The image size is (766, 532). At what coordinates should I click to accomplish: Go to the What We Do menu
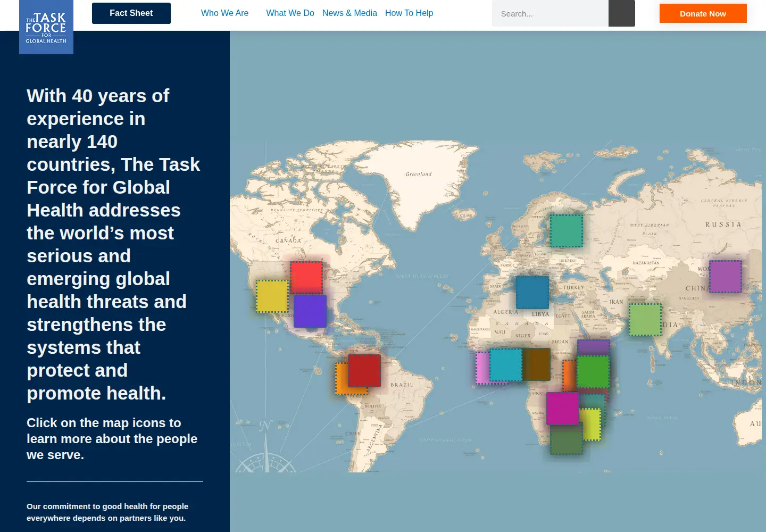coord(290,13)
